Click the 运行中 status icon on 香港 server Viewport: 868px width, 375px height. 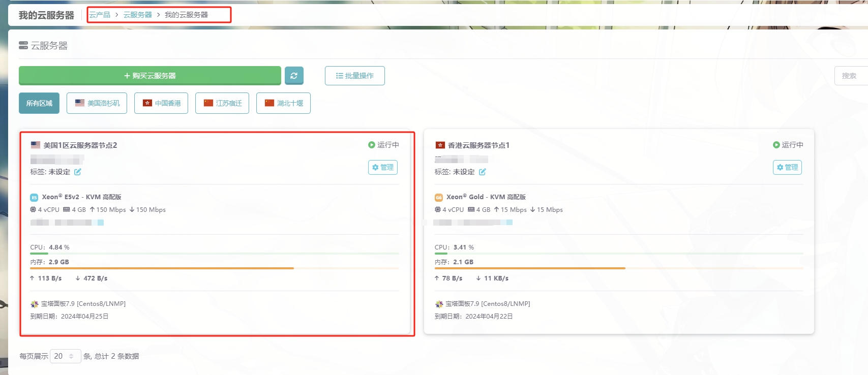click(x=776, y=145)
